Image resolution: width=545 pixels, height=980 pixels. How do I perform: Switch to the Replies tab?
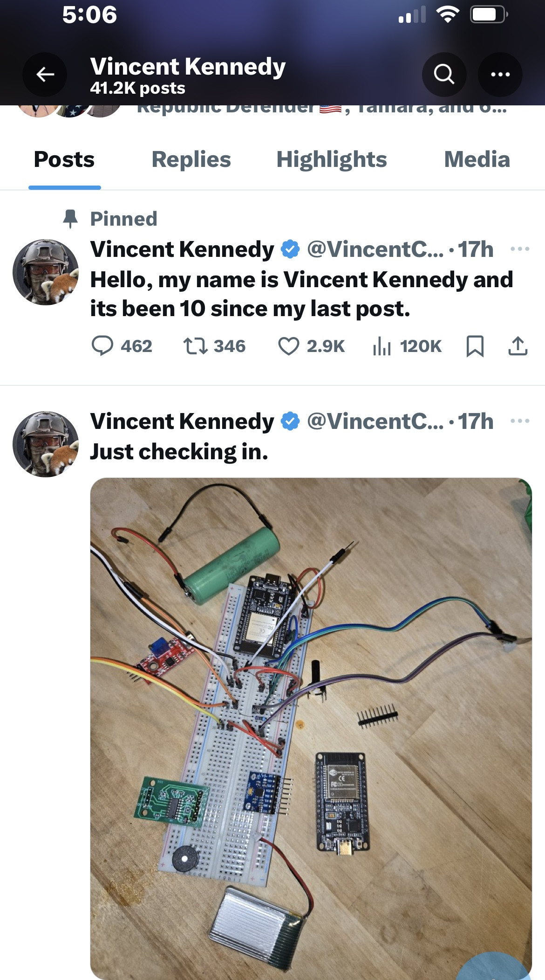191,159
